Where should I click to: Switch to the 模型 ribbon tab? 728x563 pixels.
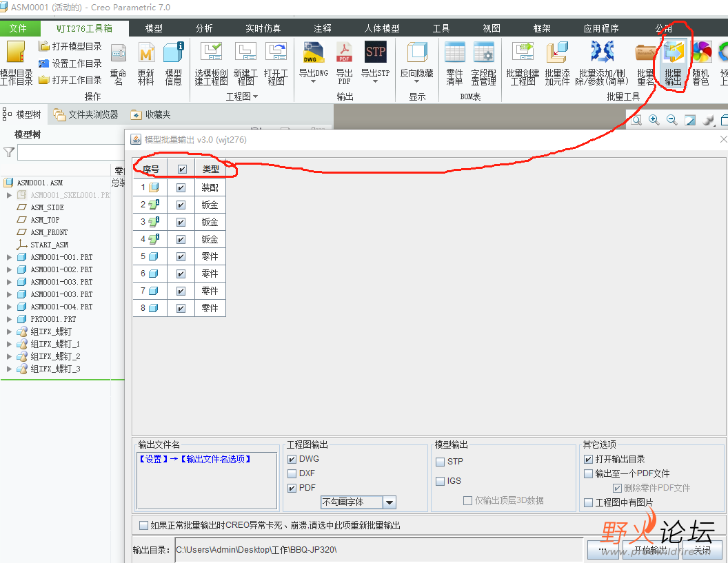pos(154,28)
